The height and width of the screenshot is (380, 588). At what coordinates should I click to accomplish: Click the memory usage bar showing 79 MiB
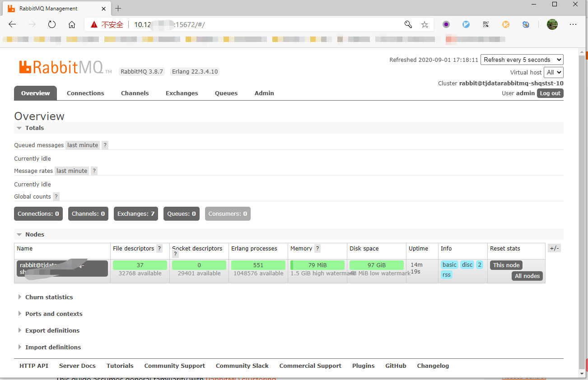click(317, 265)
